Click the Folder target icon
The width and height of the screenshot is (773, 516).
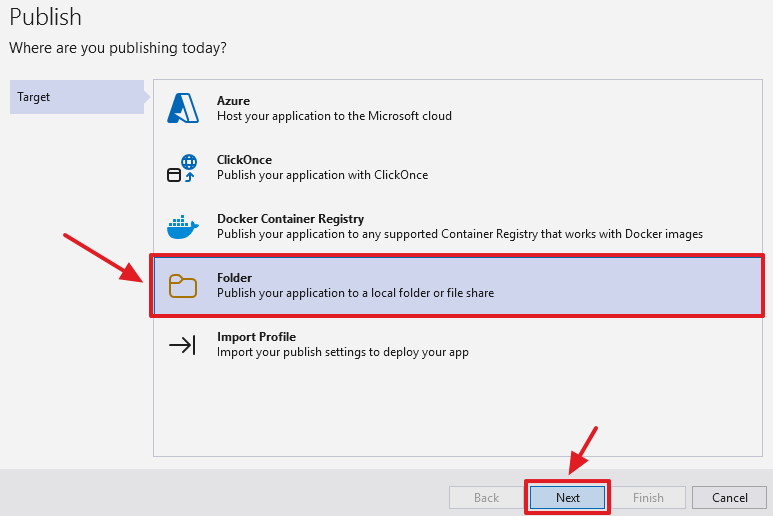point(182,286)
